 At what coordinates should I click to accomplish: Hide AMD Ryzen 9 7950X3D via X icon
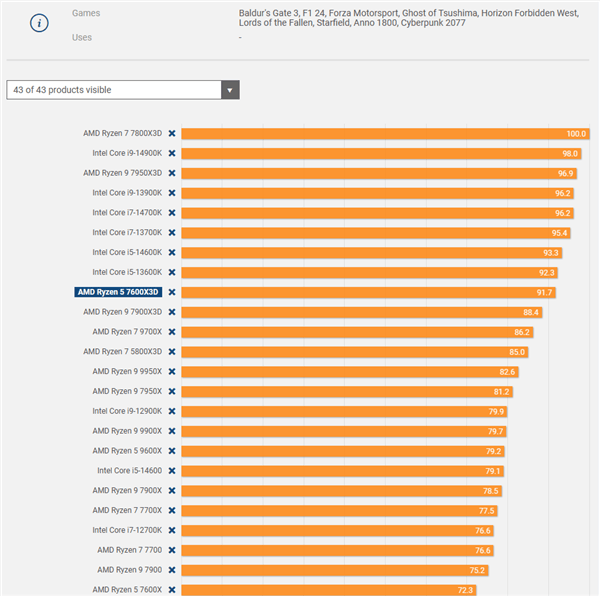[x=172, y=173]
